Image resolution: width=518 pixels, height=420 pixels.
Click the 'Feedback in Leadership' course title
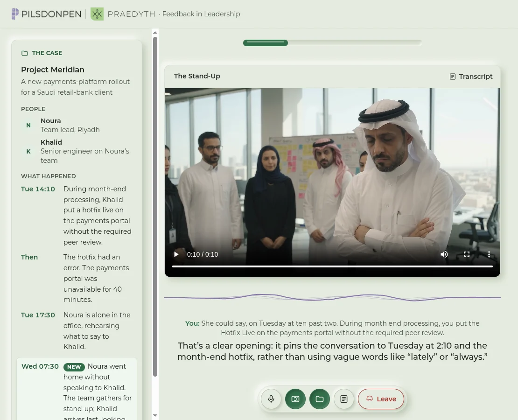pos(201,14)
